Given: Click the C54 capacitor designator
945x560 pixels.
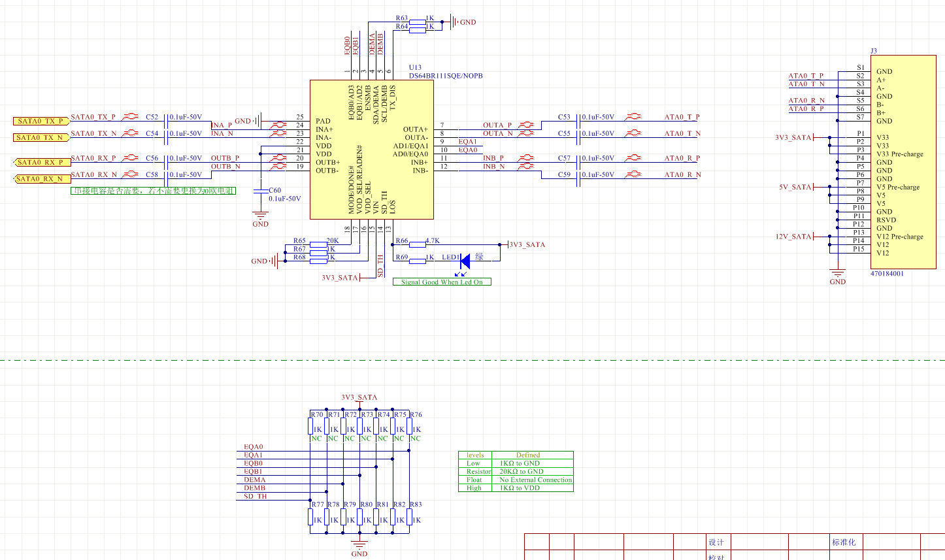Looking at the screenshot, I should pyautogui.click(x=152, y=133).
